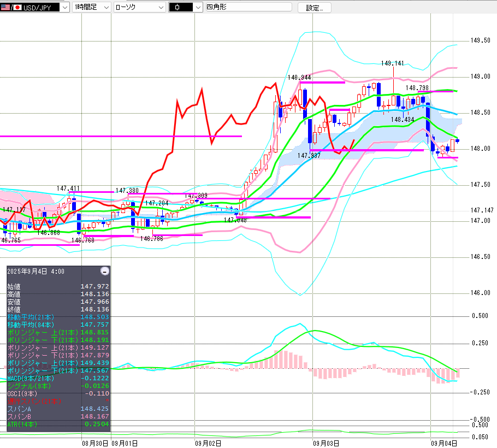Open the 1時間足 timeframe dropdown

pos(92,7)
